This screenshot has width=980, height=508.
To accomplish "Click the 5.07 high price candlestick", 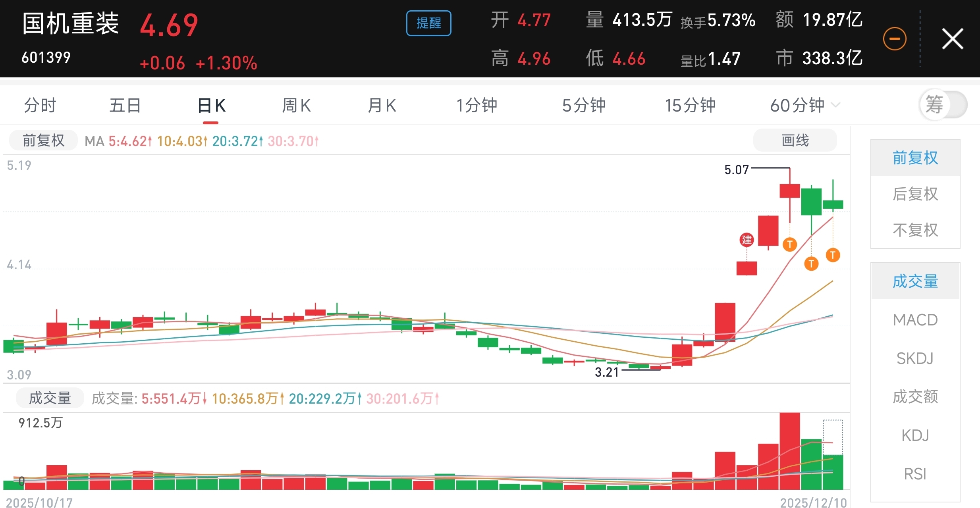I will pyautogui.click(x=789, y=191).
